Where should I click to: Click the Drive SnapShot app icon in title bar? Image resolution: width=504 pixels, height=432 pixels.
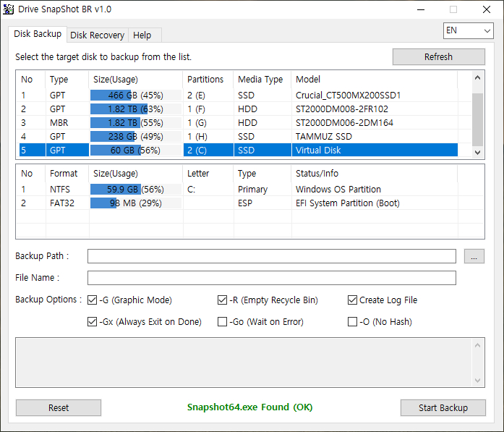click(x=8, y=9)
